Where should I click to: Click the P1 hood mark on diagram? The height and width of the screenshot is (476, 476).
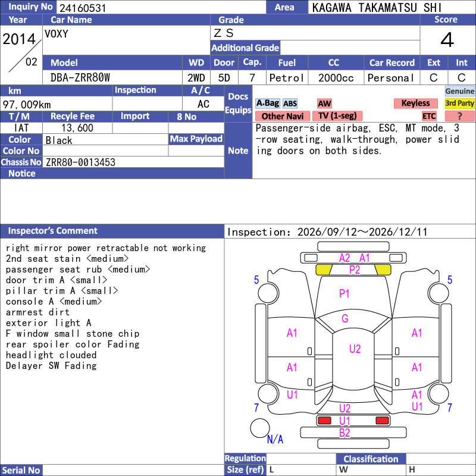(344, 293)
